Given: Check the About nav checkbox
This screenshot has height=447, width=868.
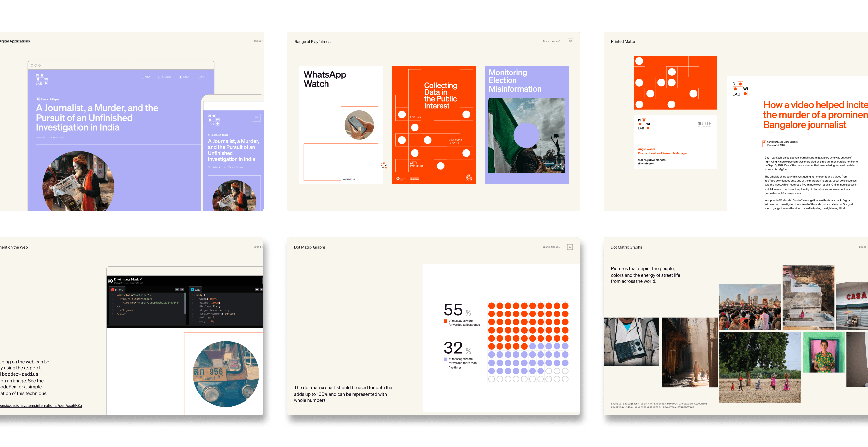Looking at the screenshot, I should [x=142, y=77].
